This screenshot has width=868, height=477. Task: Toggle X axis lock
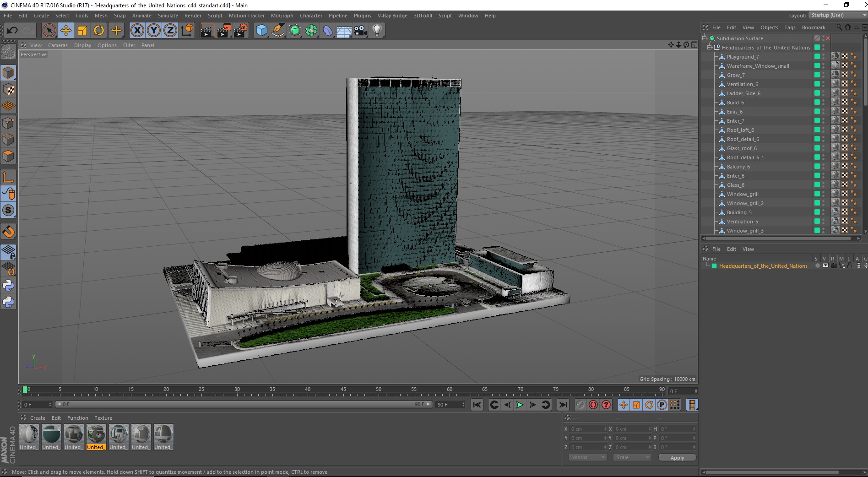point(137,31)
